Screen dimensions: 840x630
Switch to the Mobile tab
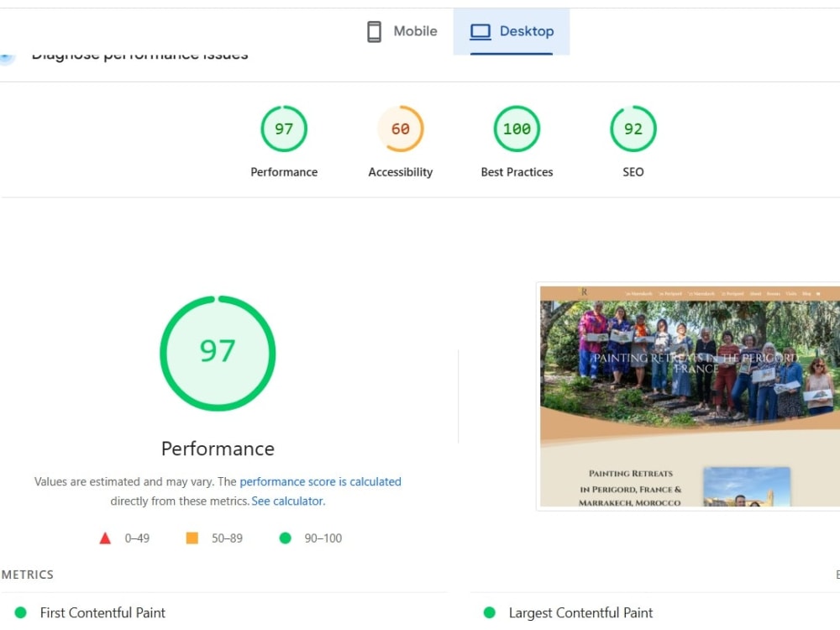pyautogui.click(x=402, y=31)
